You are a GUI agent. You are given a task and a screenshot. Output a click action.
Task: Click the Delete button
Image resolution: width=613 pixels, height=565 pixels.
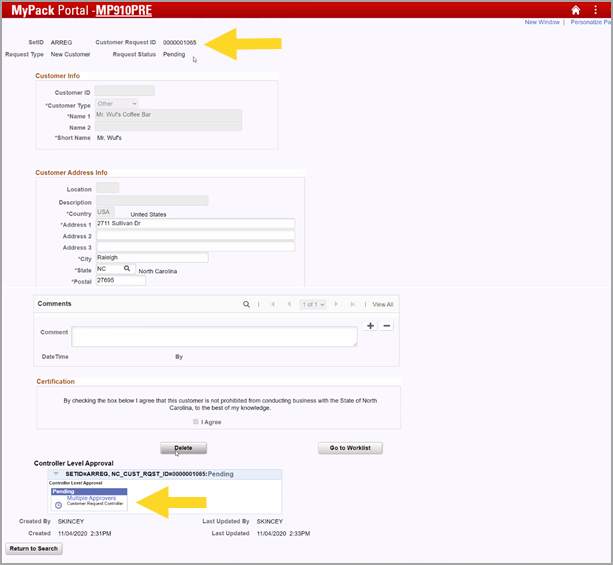coord(183,448)
